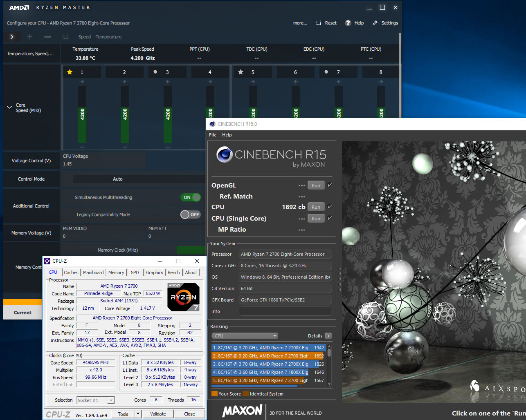The image size is (526, 420).
Task: Click the core 2 4200 speed slider
Action: click(125, 114)
